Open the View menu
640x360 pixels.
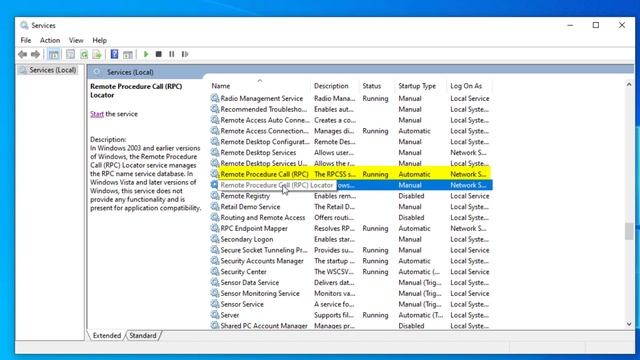[x=76, y=40]
